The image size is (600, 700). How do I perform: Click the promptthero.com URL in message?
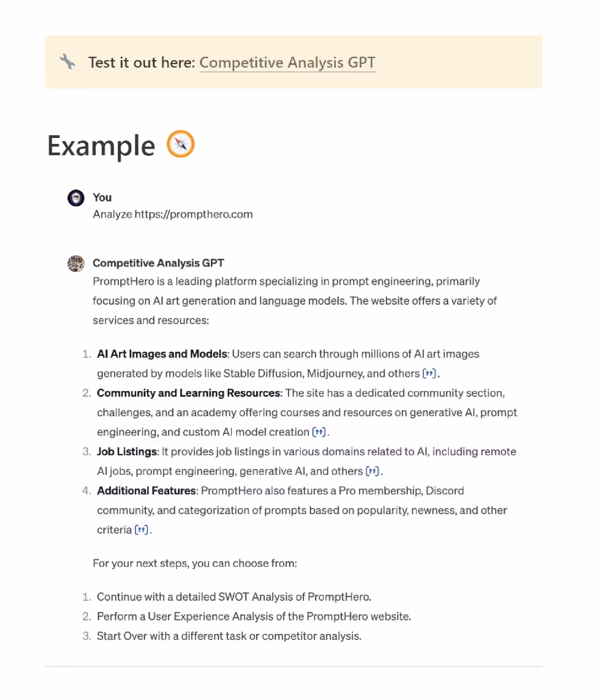point(194,214)
